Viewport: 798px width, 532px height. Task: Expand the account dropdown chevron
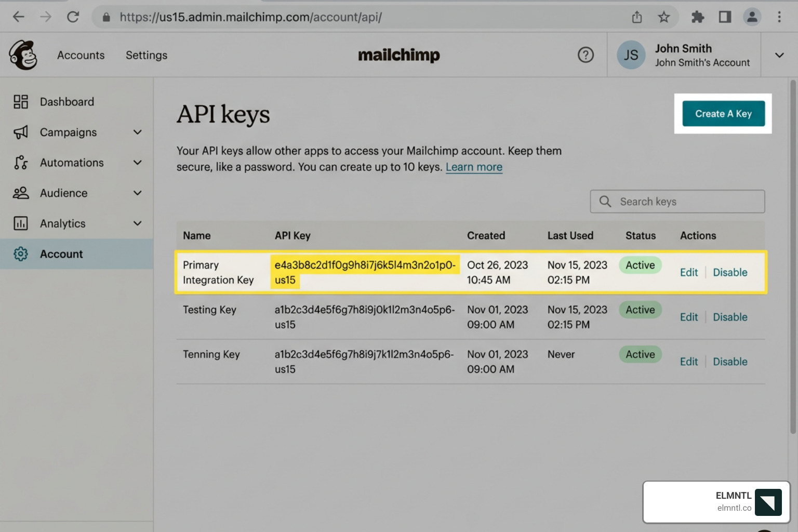click(779, 55)
